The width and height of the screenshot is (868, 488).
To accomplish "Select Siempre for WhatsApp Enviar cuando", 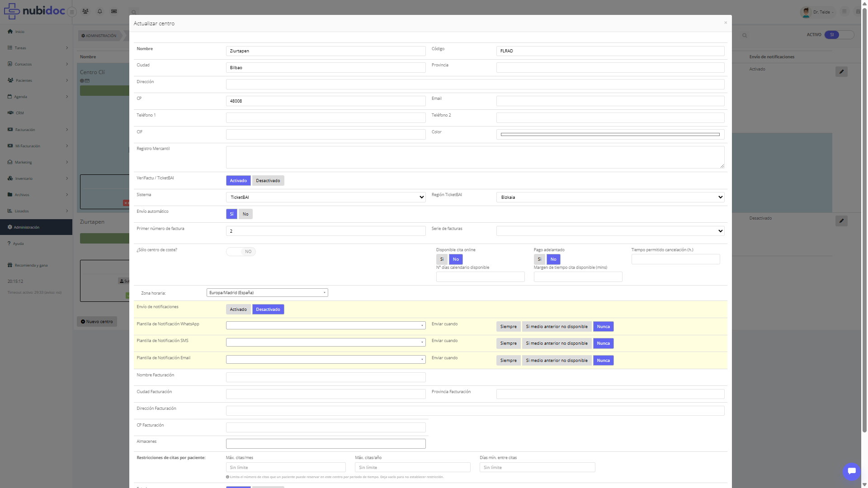I will click(x=508, y=327).
